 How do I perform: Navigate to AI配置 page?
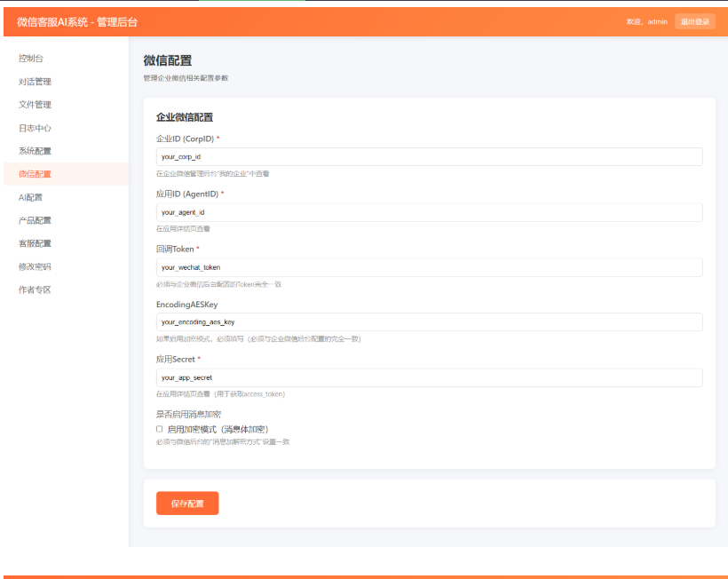click(x=31, y=197)
